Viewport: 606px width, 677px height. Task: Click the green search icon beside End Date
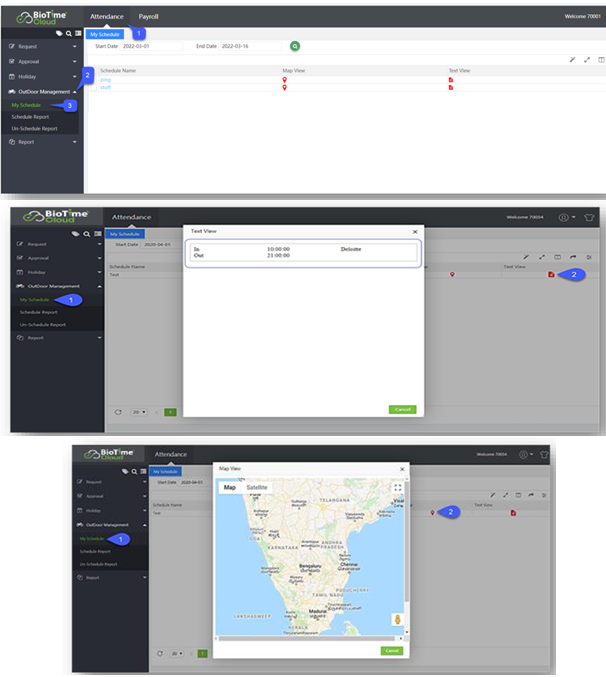tap(294, 46)
